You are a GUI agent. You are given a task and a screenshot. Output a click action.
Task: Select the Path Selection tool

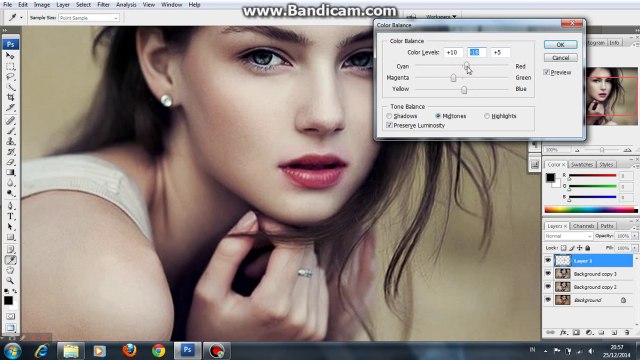pos(10,227)
